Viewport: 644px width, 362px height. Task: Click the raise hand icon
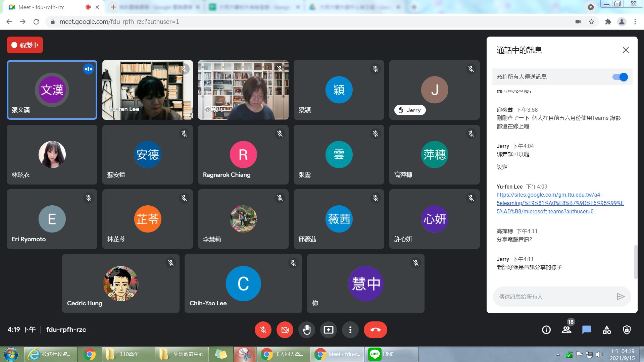tap(306, 330)
